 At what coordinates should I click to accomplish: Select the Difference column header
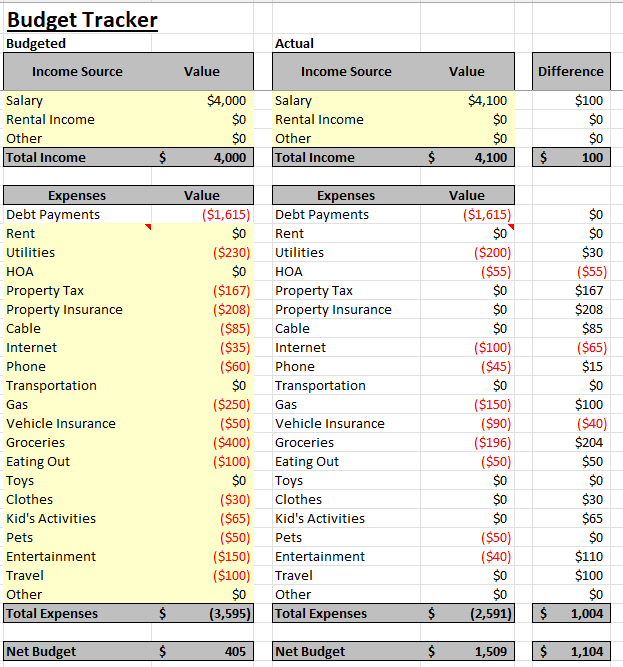(571, 71)
